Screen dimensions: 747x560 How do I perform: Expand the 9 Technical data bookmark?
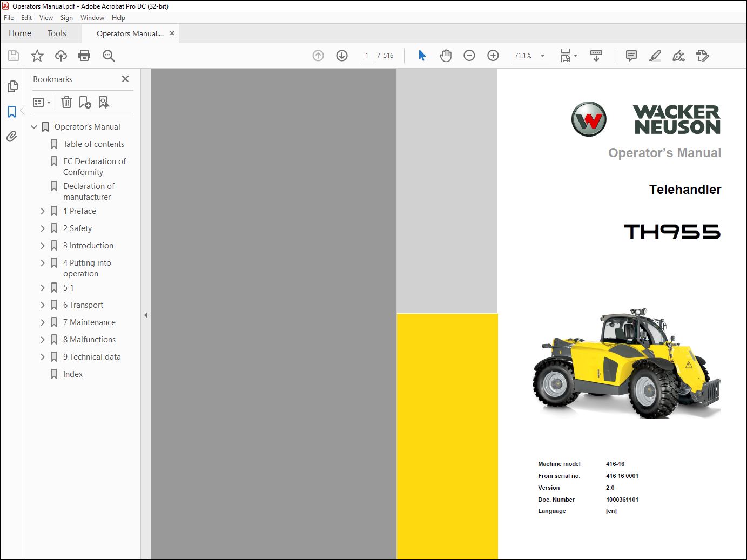pos(43,357)
